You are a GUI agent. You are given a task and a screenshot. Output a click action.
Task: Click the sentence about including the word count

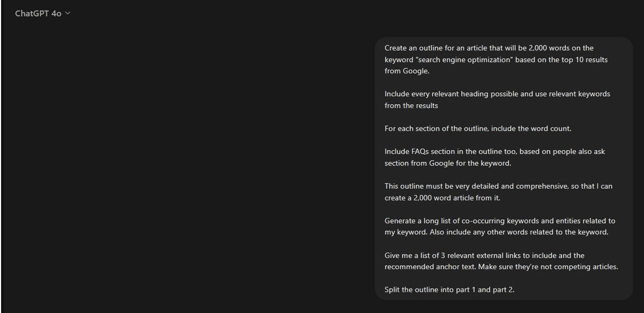477,129
